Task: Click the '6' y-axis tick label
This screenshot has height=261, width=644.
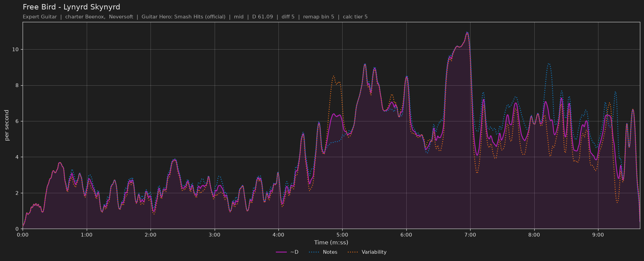Action: pos(17,121)
